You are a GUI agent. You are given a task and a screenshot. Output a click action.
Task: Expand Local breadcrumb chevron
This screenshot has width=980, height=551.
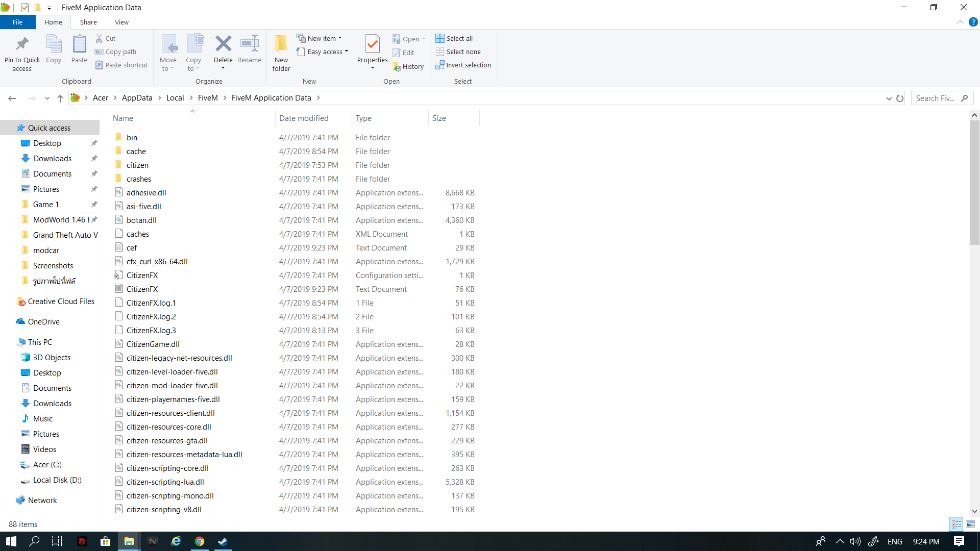[x=191, y=98]
